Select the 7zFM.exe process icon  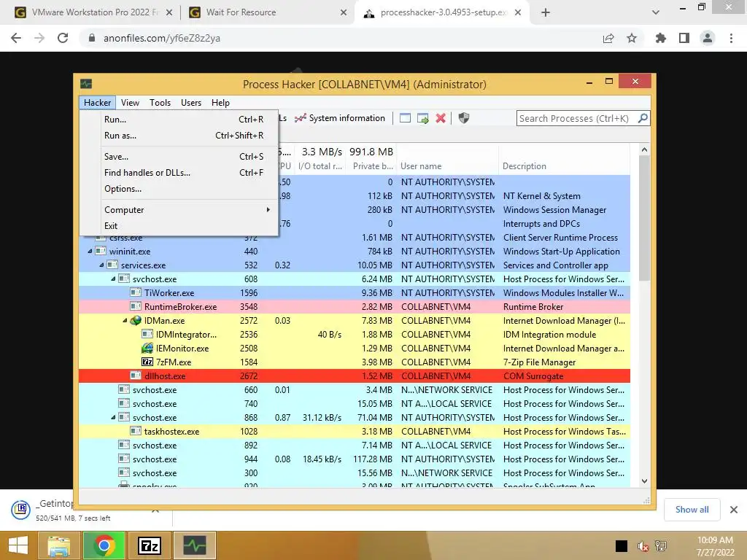(147, 362)
